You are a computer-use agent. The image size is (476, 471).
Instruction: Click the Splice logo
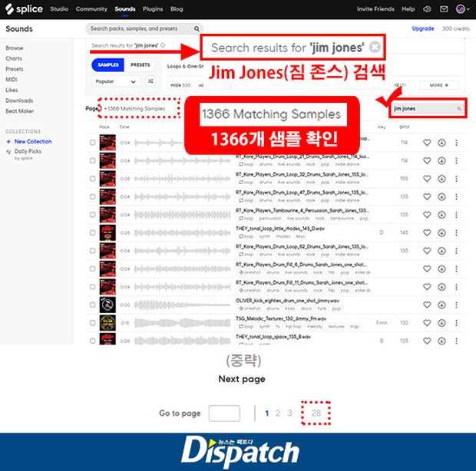25,8
